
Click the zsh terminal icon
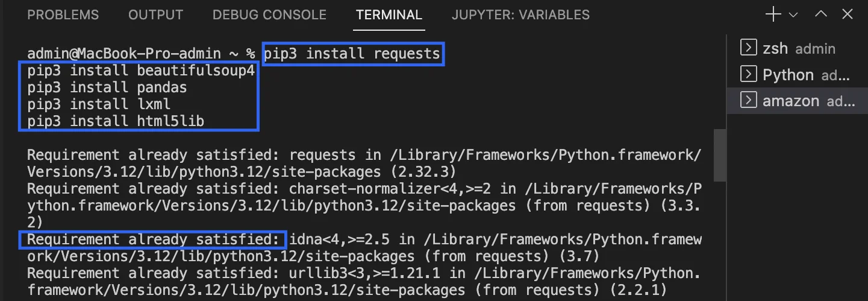pos(748,48)
